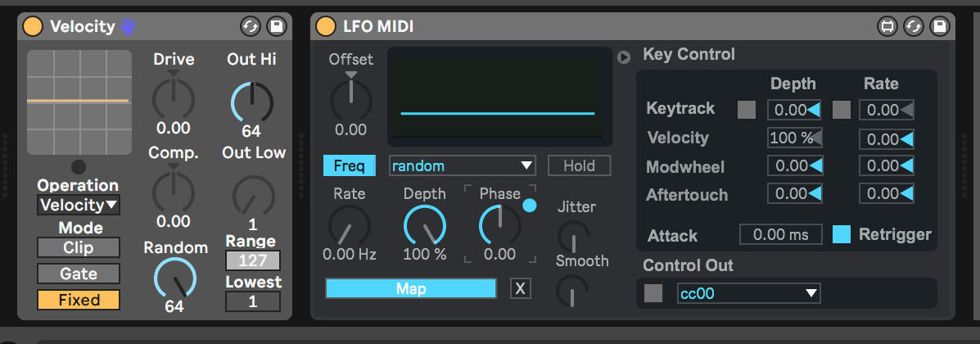Click the Attack time field

pyautogui.click(x=780, y=235)
